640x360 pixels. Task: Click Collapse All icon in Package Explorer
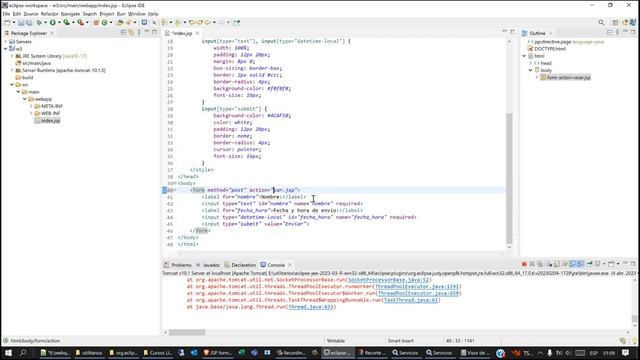point(124,33)
